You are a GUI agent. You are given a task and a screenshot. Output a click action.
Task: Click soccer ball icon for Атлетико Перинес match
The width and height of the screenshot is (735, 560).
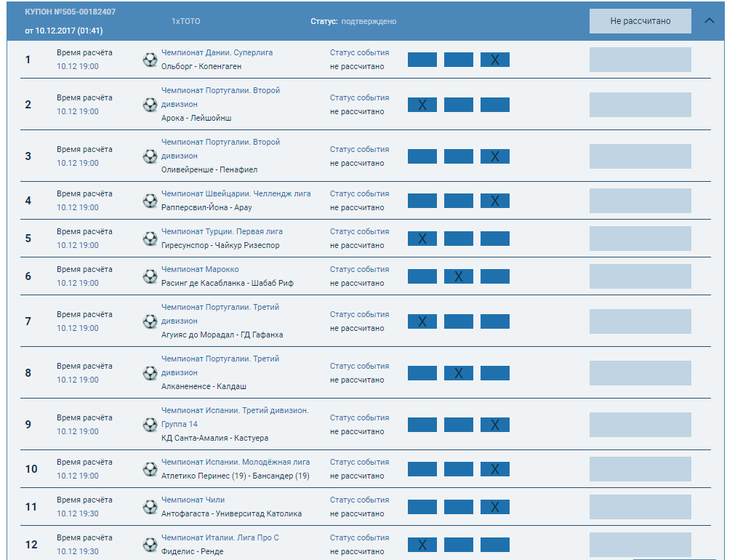click(150, 469)
